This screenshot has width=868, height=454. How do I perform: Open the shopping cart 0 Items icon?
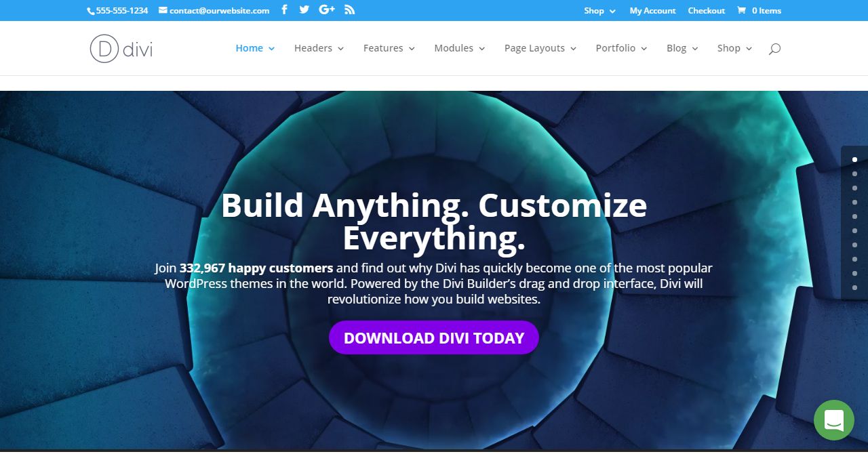tap(759, 10)
